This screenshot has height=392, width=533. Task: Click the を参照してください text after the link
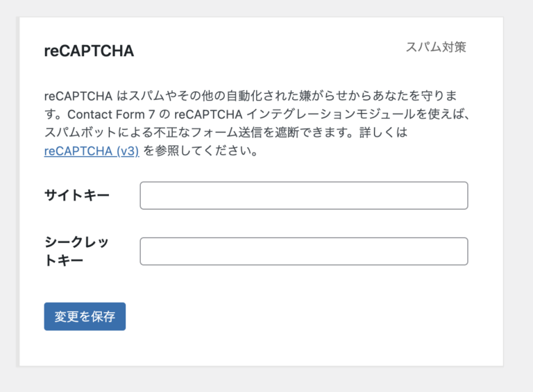pyautogui.click(x=201, y=151)
